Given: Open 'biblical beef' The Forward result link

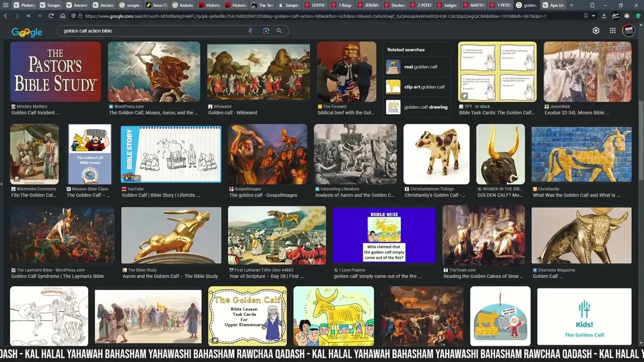Looking at the screenshot, I should (x=346, y=113).
